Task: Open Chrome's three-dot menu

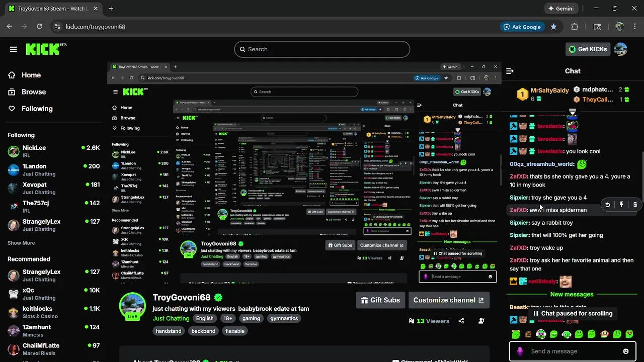Action: tap(634, 27)
